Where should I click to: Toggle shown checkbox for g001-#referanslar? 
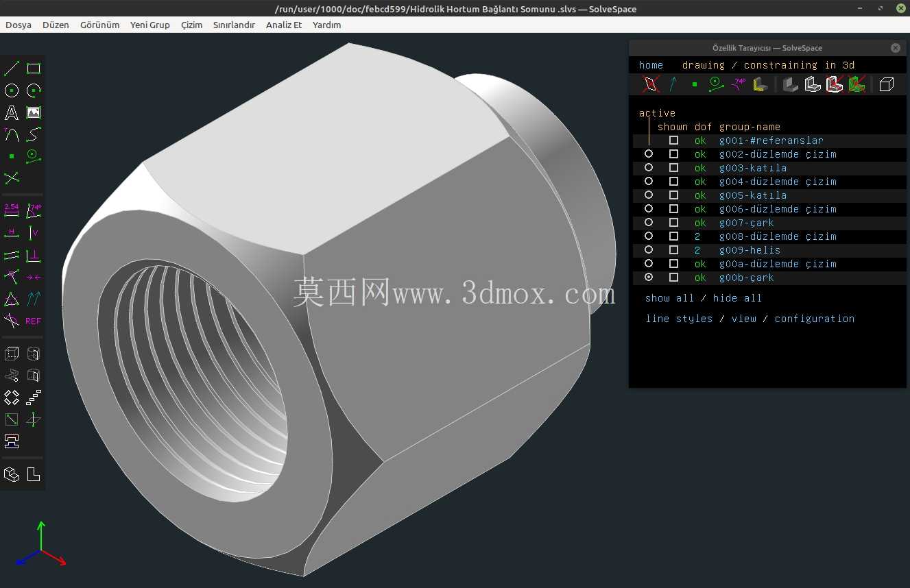[x=673, y=140]
